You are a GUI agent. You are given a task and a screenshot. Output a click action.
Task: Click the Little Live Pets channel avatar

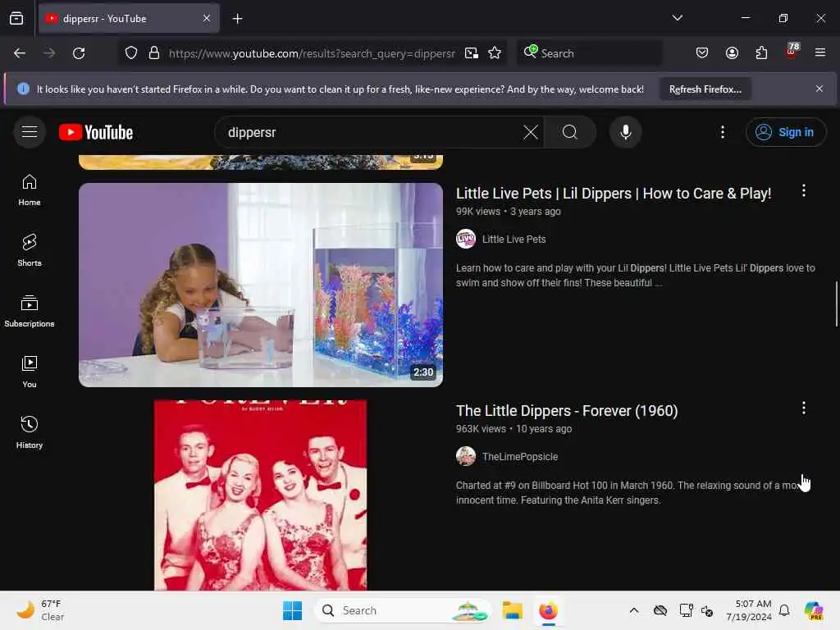[466, 239]
